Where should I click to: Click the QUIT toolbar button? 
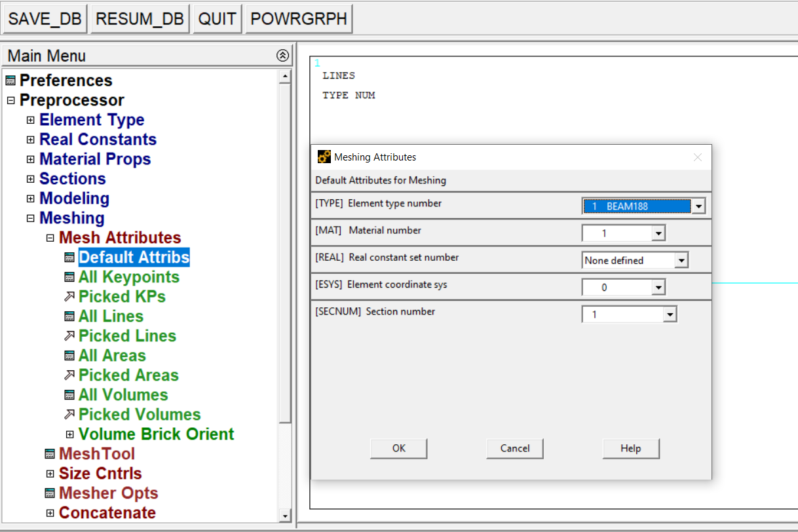point(217,19)
